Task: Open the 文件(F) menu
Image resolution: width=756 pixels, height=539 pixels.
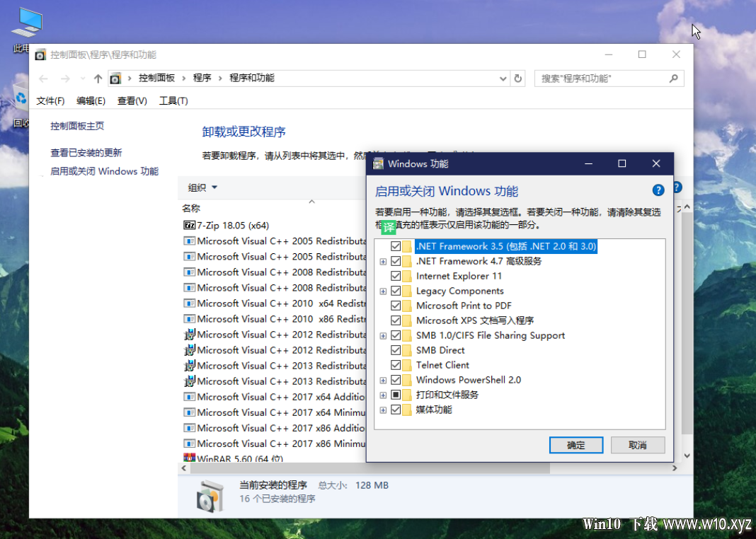Action: point(51,100)
